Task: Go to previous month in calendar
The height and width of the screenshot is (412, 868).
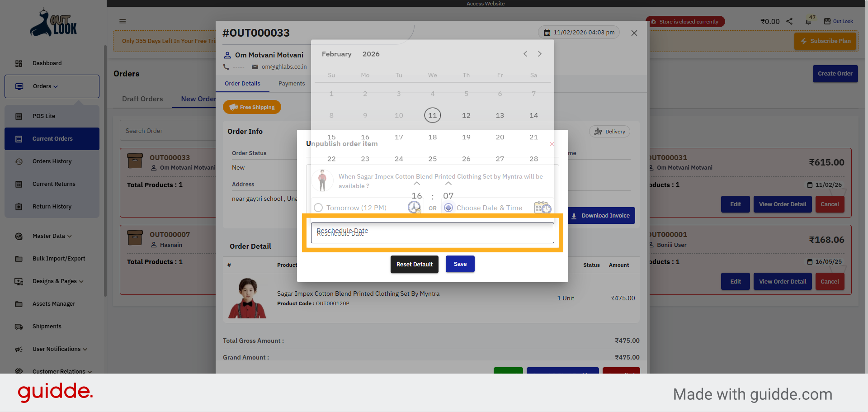Action: (525, 54)
